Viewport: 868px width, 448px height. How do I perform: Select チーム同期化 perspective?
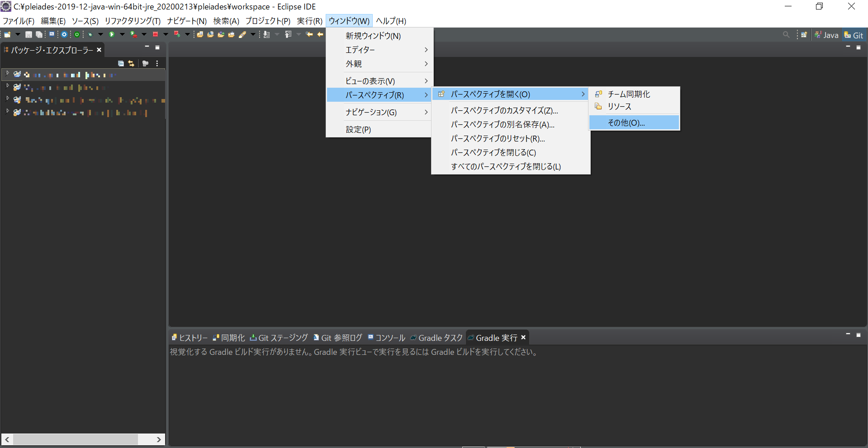634,94
